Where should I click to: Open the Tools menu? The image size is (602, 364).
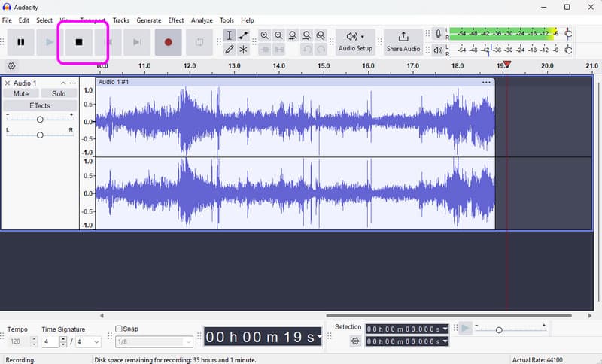click(227, 20)
